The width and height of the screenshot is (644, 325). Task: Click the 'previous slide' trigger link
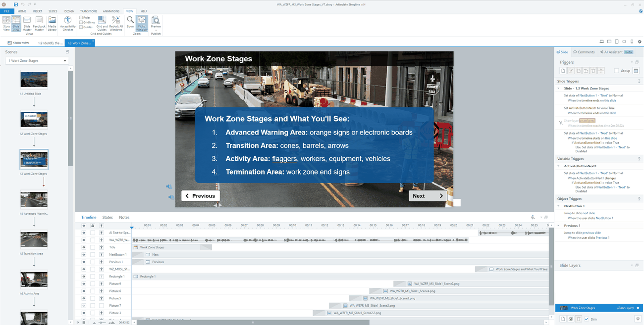(x=591, y=232)
